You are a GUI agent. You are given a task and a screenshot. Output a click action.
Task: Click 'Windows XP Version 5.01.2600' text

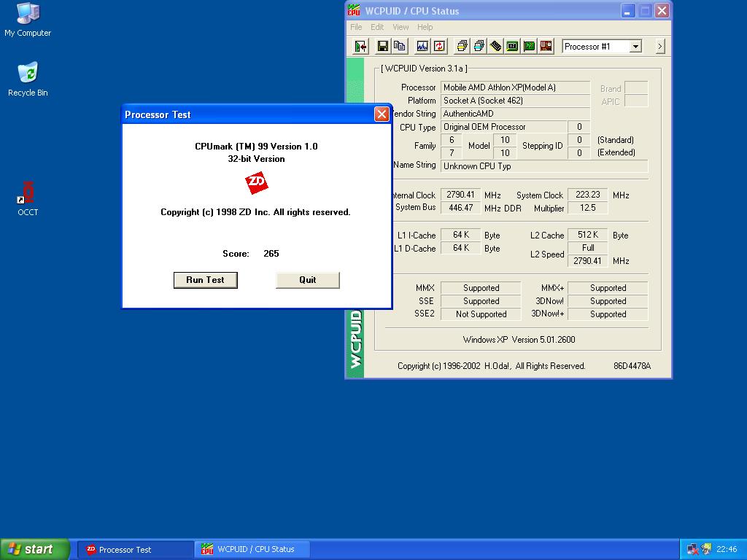(x=519, y=340)
